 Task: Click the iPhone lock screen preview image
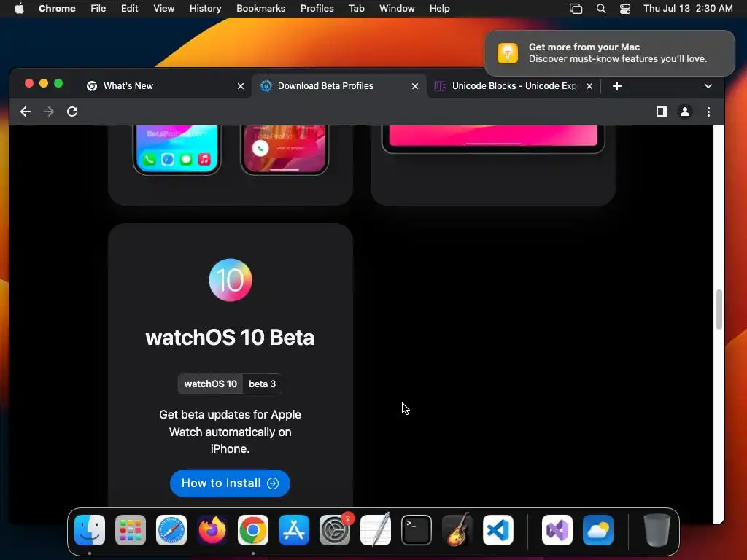tap(285, 149)
